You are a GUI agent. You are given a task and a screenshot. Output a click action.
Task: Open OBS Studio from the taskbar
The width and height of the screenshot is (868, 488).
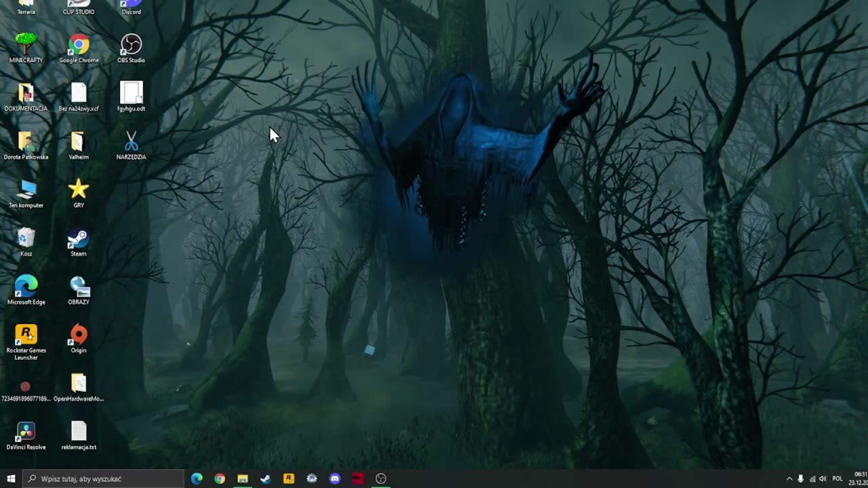pyautogui.click(x=381, y=479)
